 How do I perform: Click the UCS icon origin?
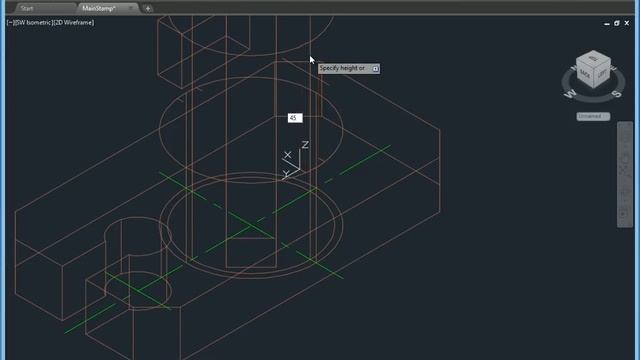pos(300,169)
